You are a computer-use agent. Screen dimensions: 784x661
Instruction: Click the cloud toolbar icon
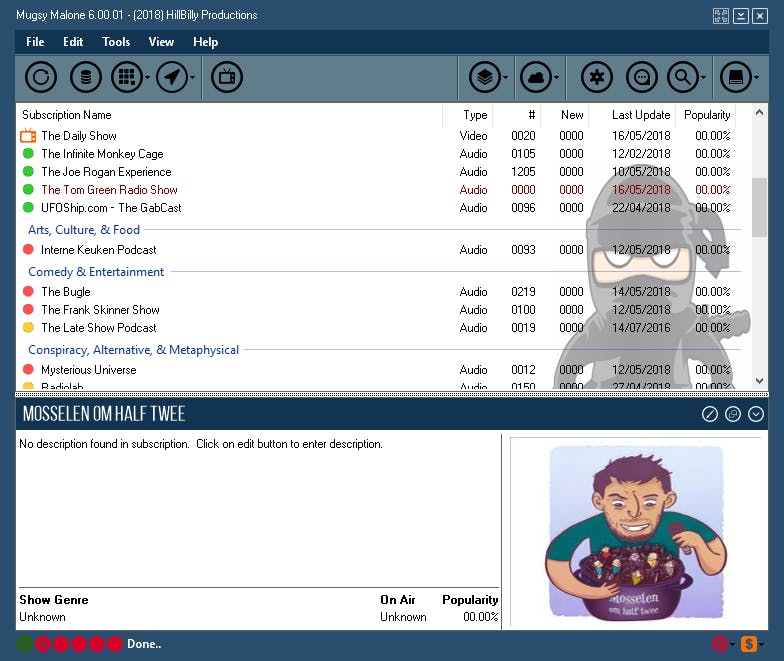536,77
